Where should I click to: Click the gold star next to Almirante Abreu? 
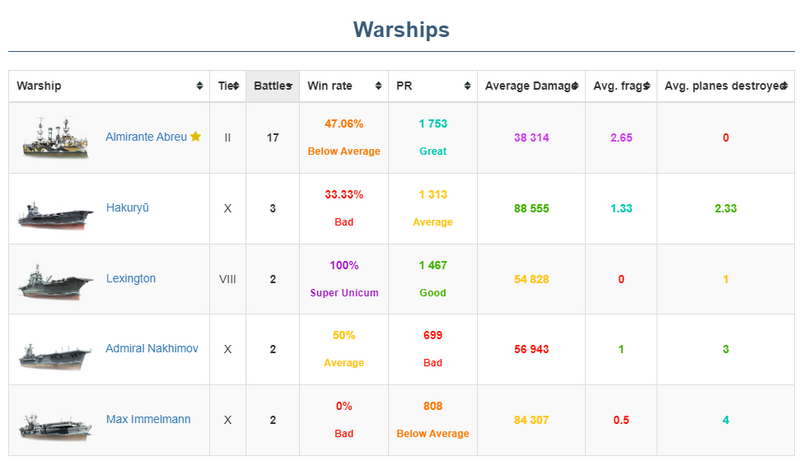pyautogui.click(x=196, y=137)
